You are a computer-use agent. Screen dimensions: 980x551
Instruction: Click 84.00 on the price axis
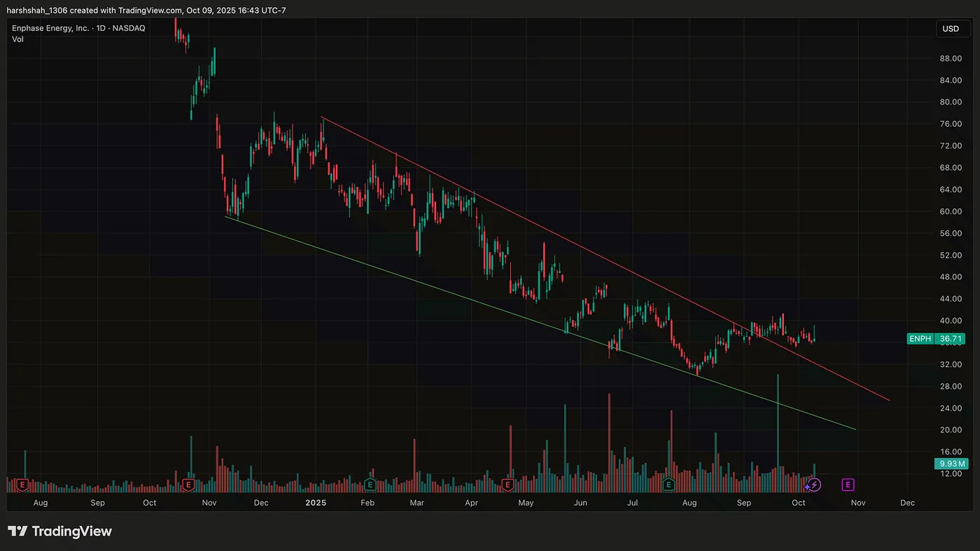tap(951, 80)
